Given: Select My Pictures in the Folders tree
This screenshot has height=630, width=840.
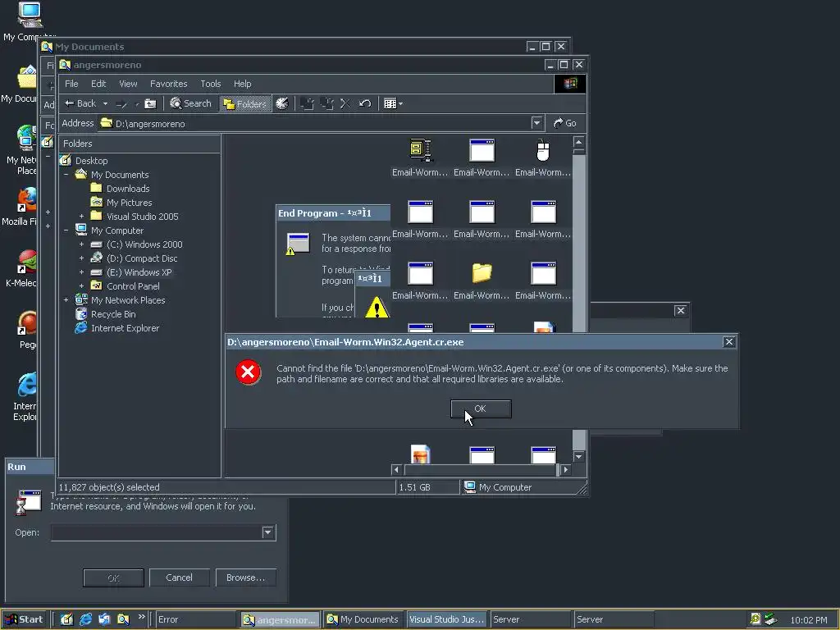Looking at the screenshot, I should tap(129, 203).
